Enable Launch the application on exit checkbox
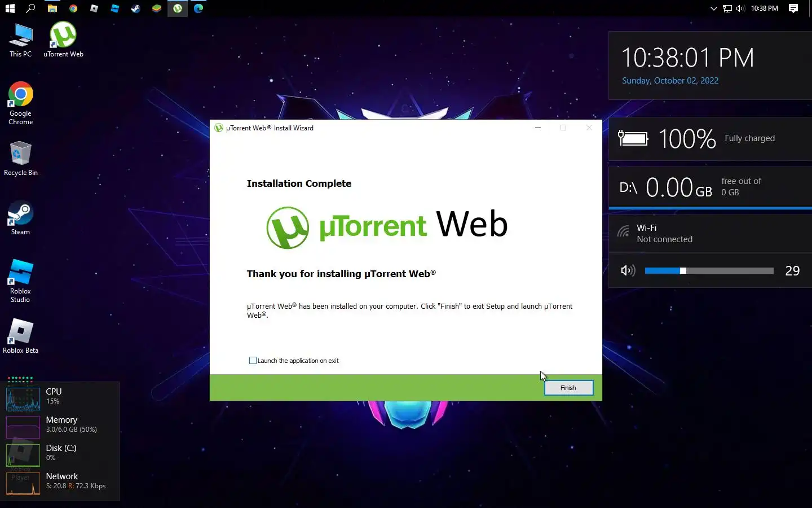812x508 pixels. [x=253, y=361]
